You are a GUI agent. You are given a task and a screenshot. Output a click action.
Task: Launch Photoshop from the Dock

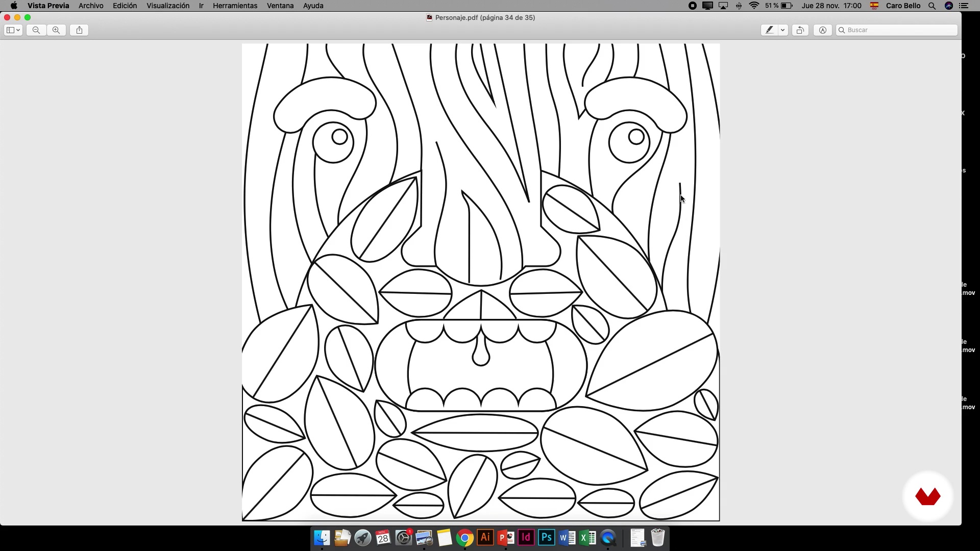[x=547, y=538]
